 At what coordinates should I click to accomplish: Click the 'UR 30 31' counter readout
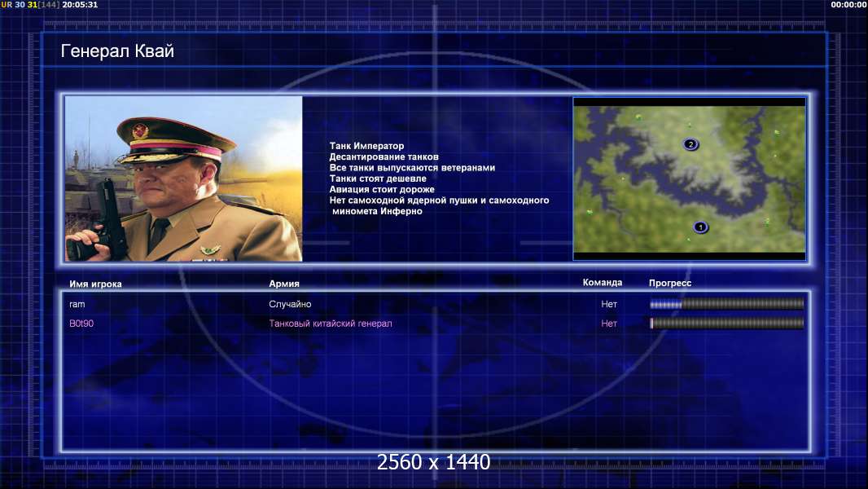[x=20, y=4]
